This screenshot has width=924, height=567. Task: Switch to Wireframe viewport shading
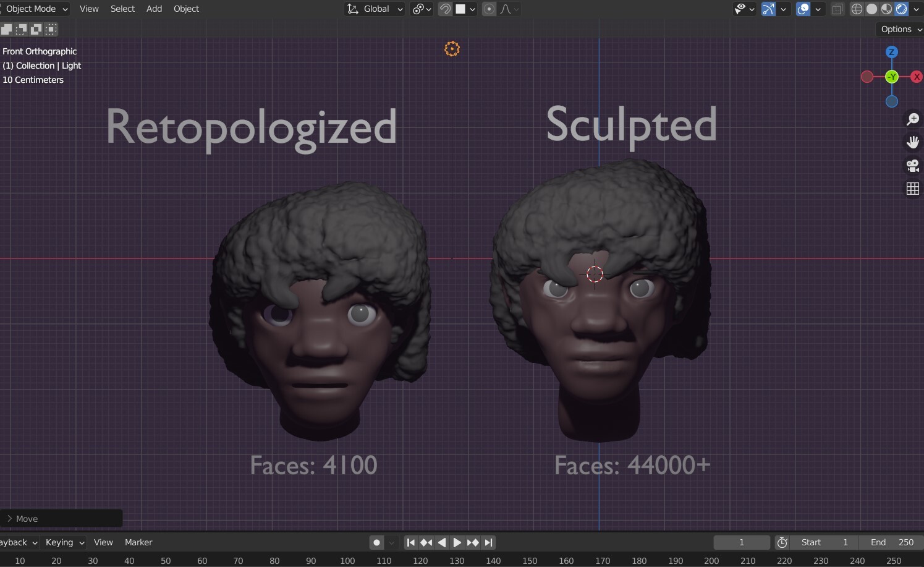click(857, 9)
